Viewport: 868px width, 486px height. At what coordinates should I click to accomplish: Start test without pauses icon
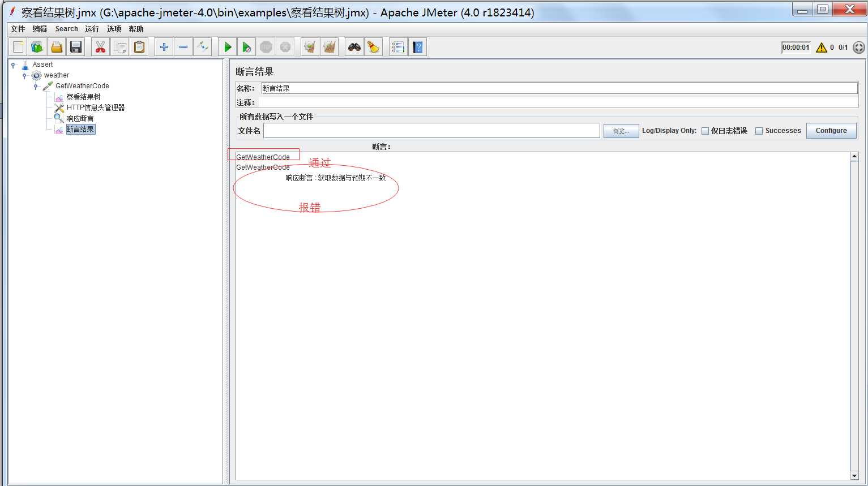247,47
